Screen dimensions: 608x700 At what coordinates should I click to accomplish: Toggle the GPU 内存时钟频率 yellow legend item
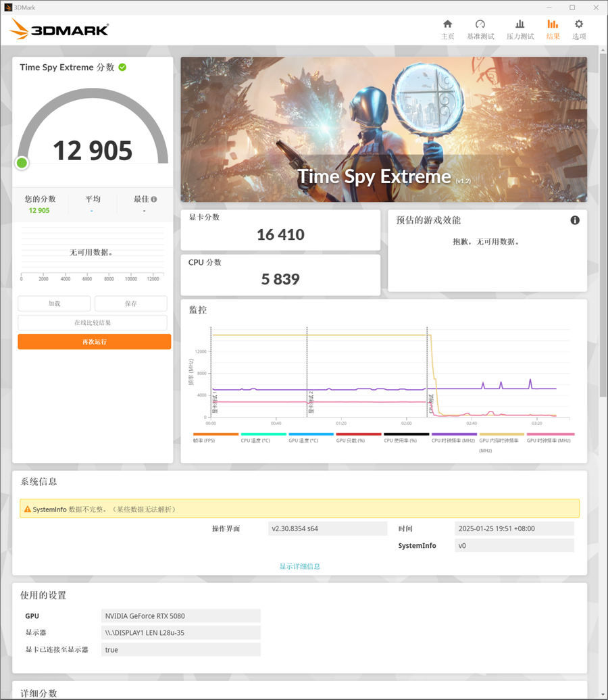tap(502, 443)
